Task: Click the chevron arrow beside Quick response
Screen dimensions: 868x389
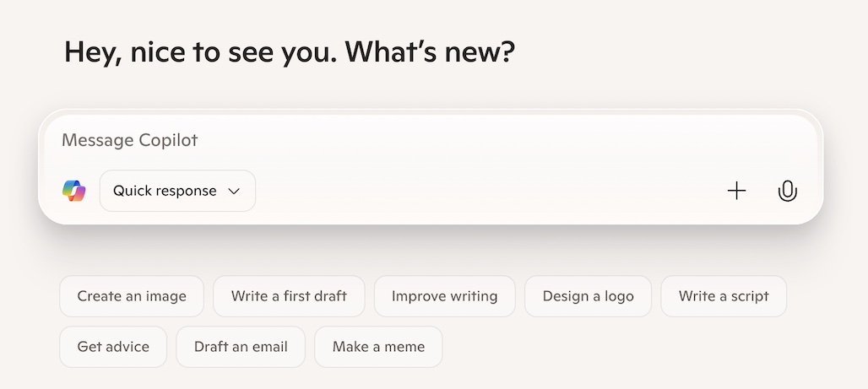Action: (235, 192)
